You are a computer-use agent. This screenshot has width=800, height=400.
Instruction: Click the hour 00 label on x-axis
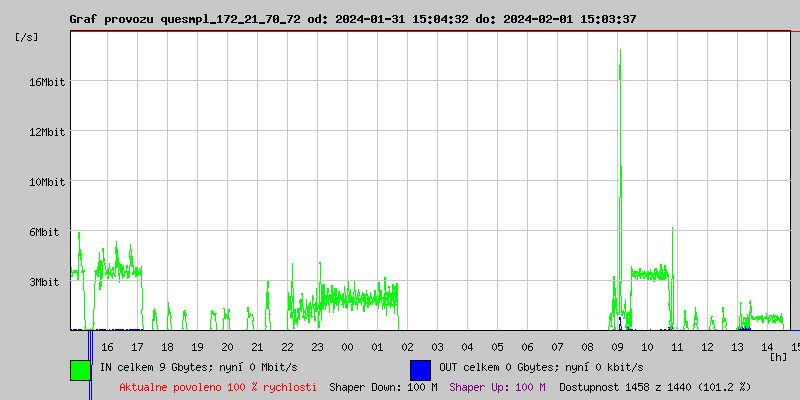(347, 347)
